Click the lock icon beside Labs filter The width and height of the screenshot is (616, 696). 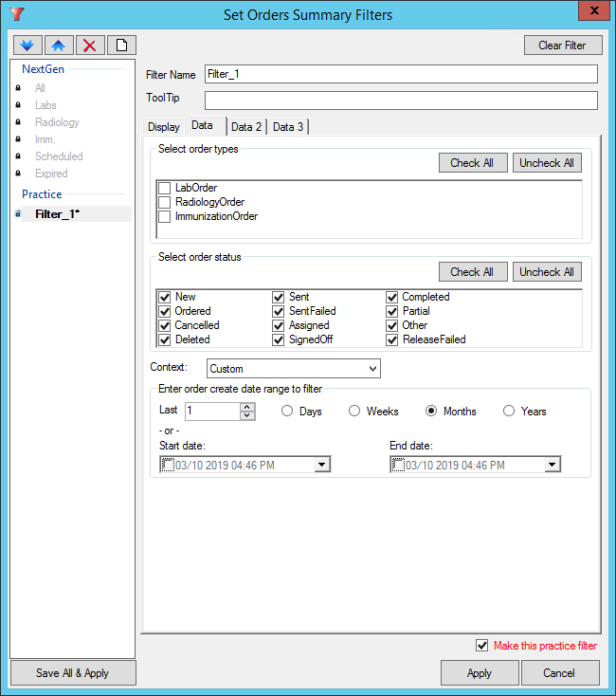[x=18, y=104]
